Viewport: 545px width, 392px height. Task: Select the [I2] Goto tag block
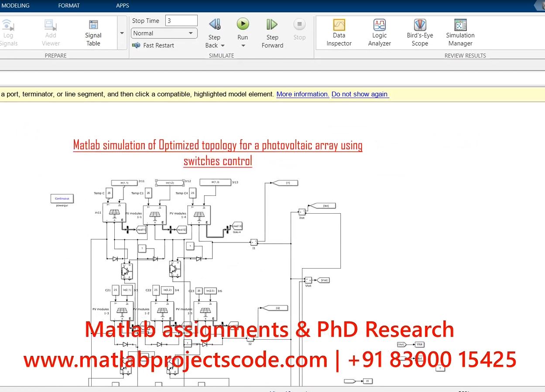[275, 308]
